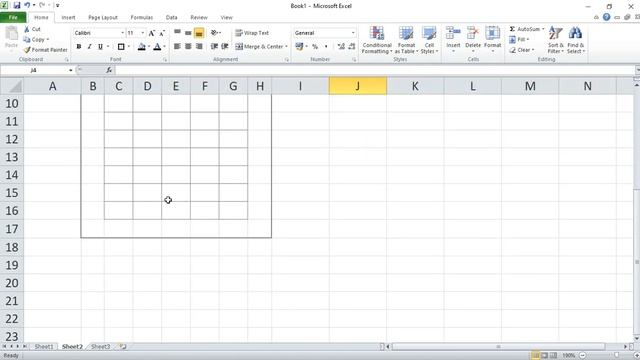Apply the Font Color letter A
The image size is (640, 360).
(157, 47)
